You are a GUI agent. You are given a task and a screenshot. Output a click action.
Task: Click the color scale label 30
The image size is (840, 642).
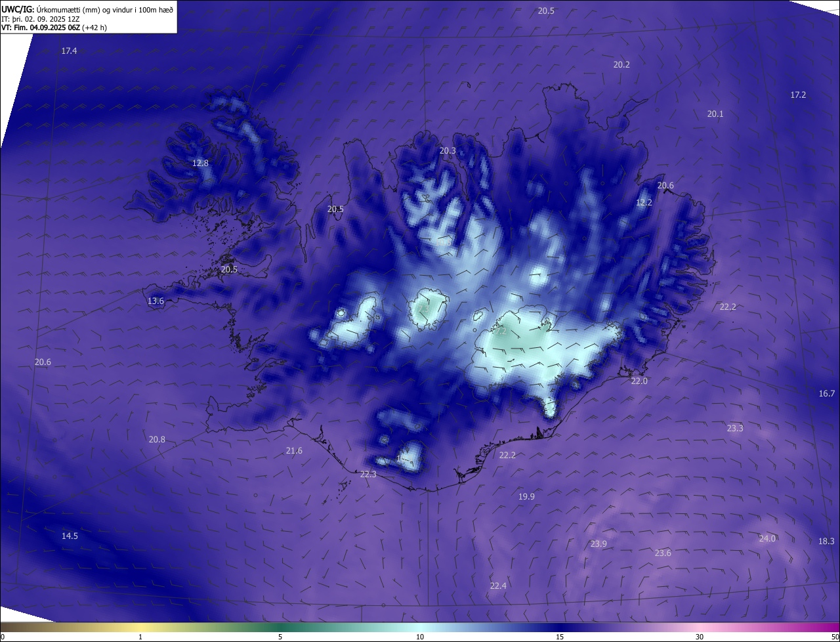coord(700,637)
